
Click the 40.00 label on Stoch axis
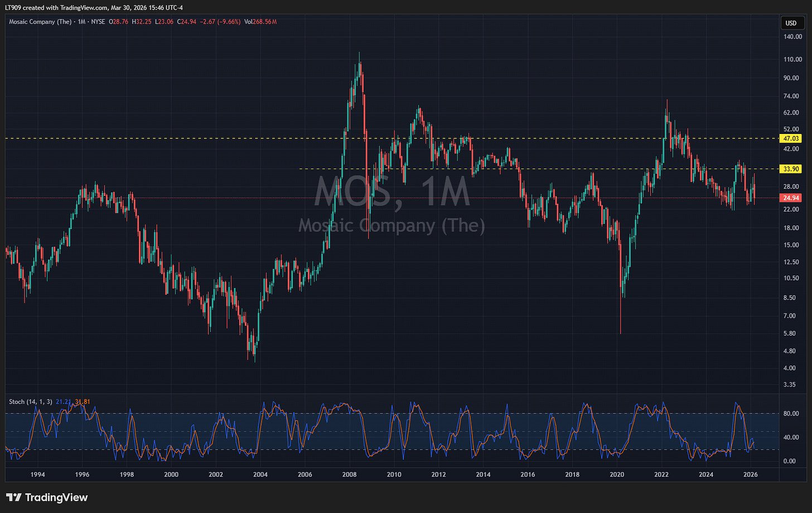pos(792,438)
